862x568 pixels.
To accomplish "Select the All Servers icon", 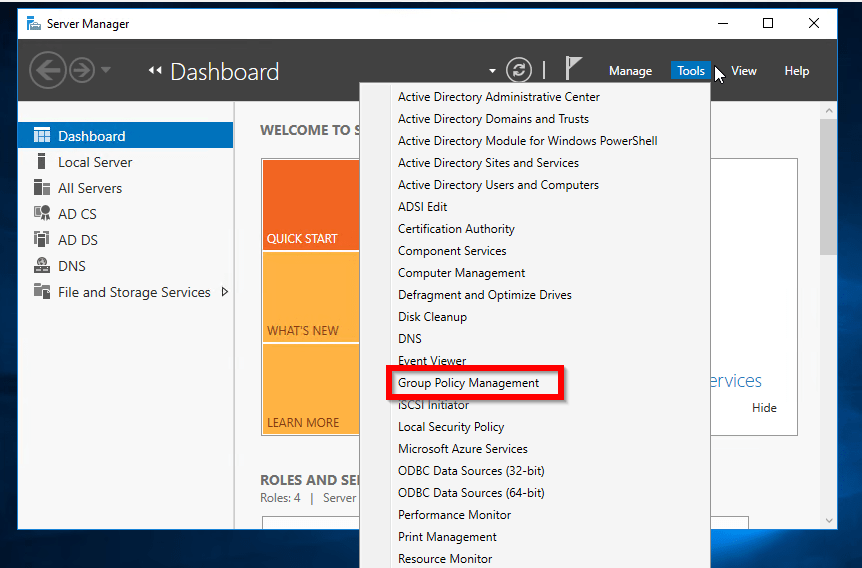I will pyautogui.click(x=42, y=187).
